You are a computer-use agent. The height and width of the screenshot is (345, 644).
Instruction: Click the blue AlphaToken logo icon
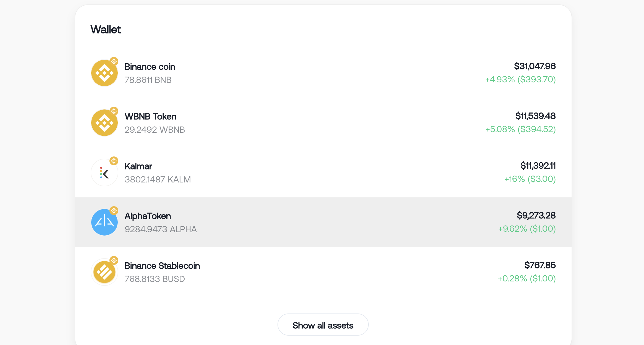[x=104, y=222]
